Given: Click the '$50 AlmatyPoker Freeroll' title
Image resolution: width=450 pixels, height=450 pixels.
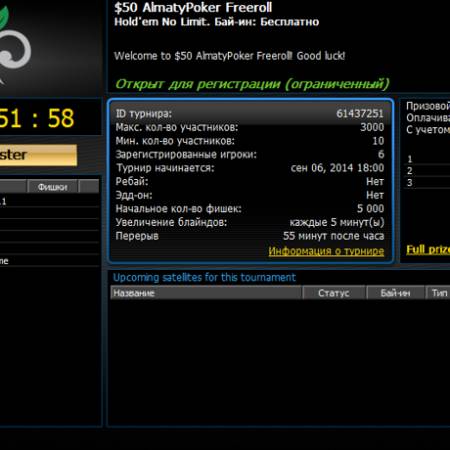Looking at the screenshot, I should pyautogui.click(x=193, y=8).
